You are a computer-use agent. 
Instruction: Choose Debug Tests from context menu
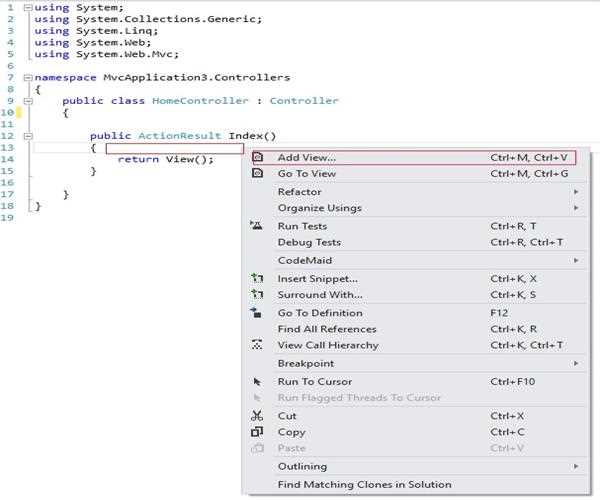309,242
